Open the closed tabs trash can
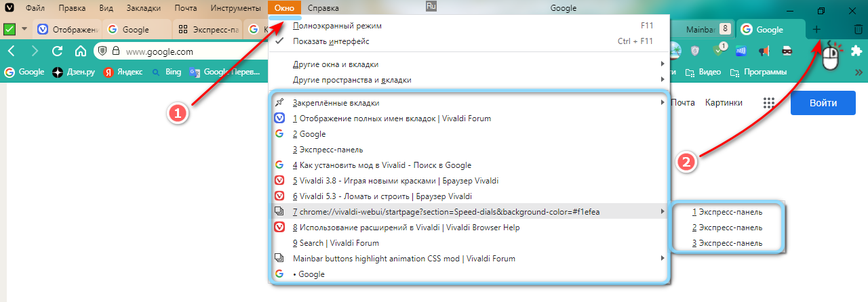This screenshot has height=302, width=868. coord(858,30)
